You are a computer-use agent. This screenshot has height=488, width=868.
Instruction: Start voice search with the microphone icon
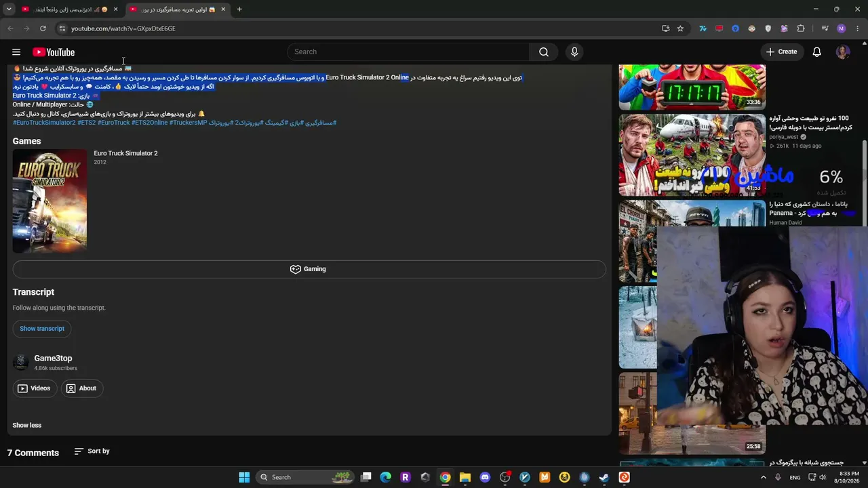pyautogui.click(x=574, y=52)
